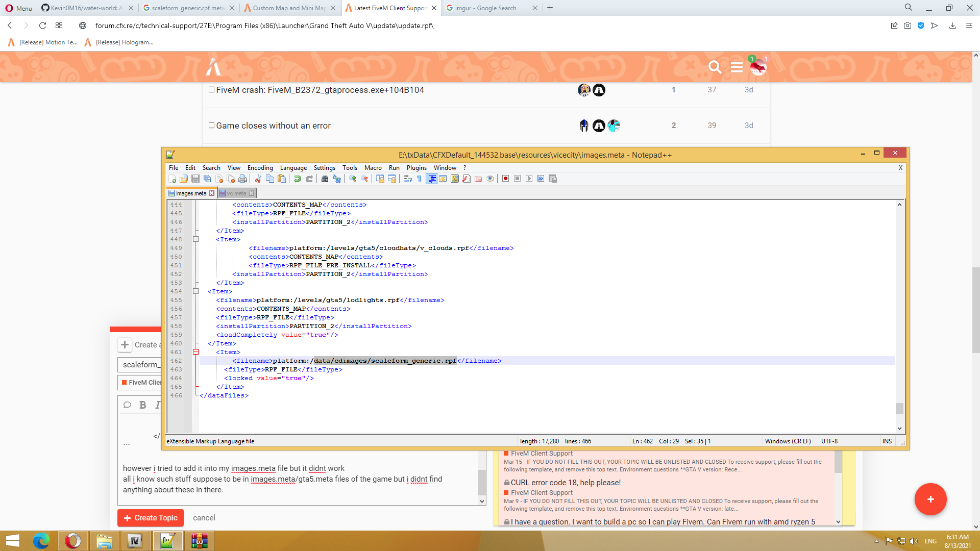The height and width of the screenshot is (551, 980).
Task: Open Find with the binoculars icon
Action: point(325,179)
